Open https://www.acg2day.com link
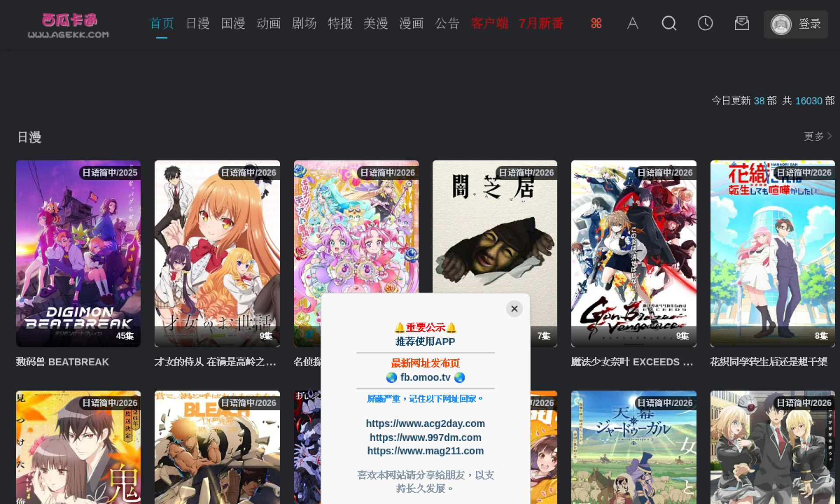This screenshot has height=504, width=840. [425, 423]
